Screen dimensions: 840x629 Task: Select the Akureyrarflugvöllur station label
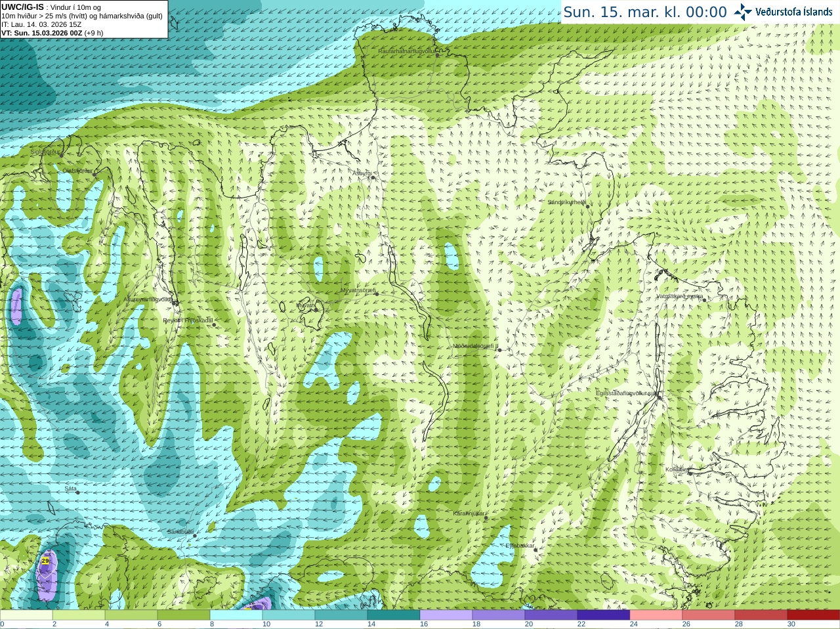coord(148,299)
